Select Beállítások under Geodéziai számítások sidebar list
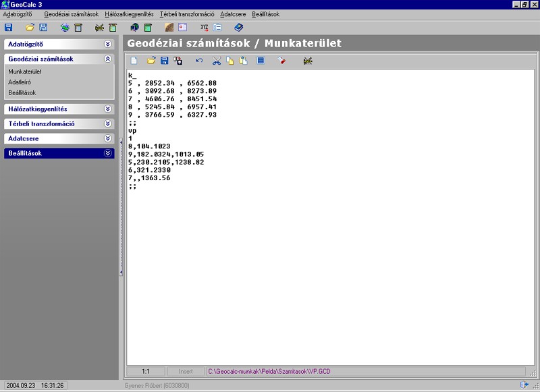The width and height of the screenshot is (540, 392). (22, 93)
